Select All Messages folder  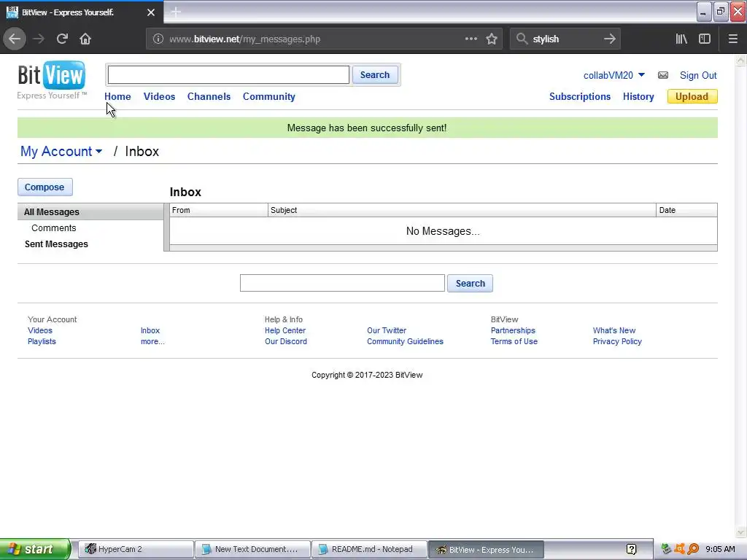(90, 212)
